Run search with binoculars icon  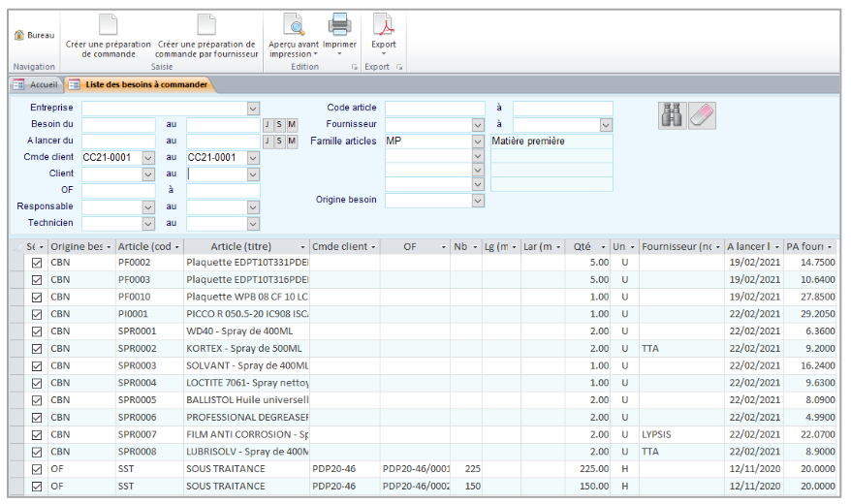click(671, 115)
